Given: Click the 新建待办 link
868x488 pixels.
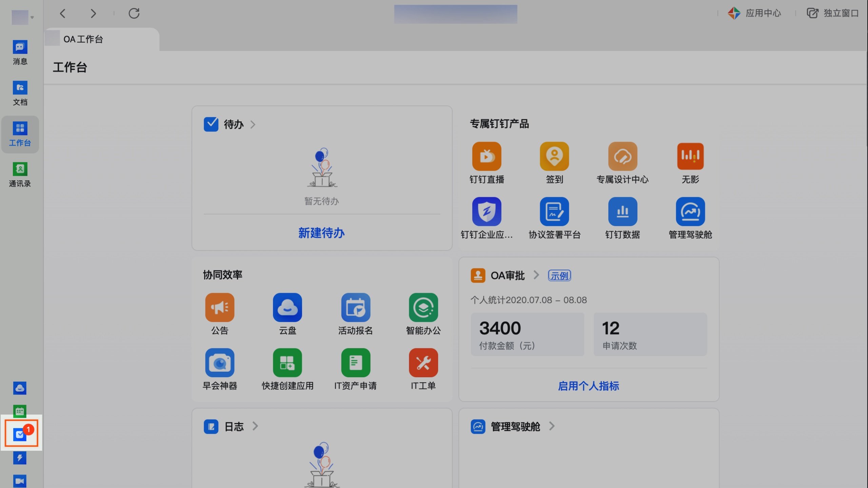Looking at the screenshot, I should (321, 233).
